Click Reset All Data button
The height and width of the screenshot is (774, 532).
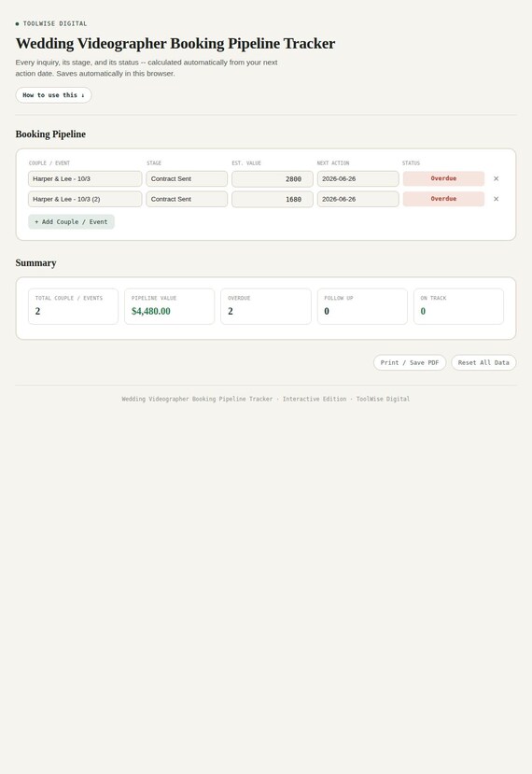[x=483, y=362]
